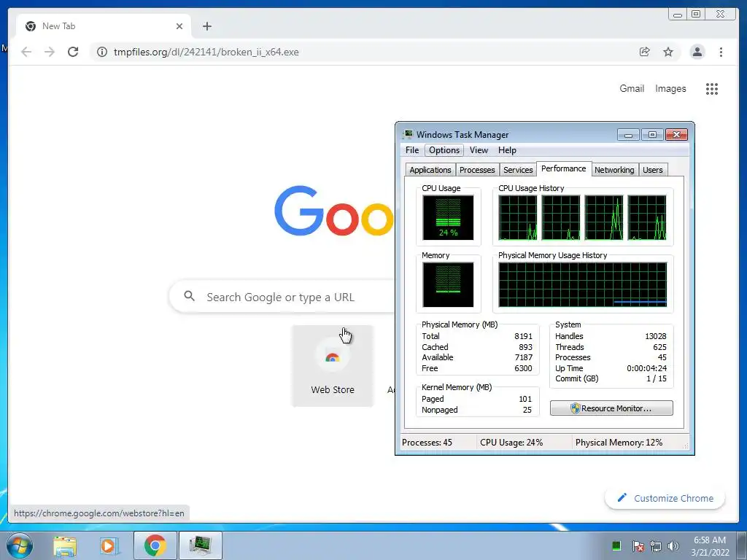Click the Task Manager title icon
This screenshot has width=747, height=560.
coord(408,134)
